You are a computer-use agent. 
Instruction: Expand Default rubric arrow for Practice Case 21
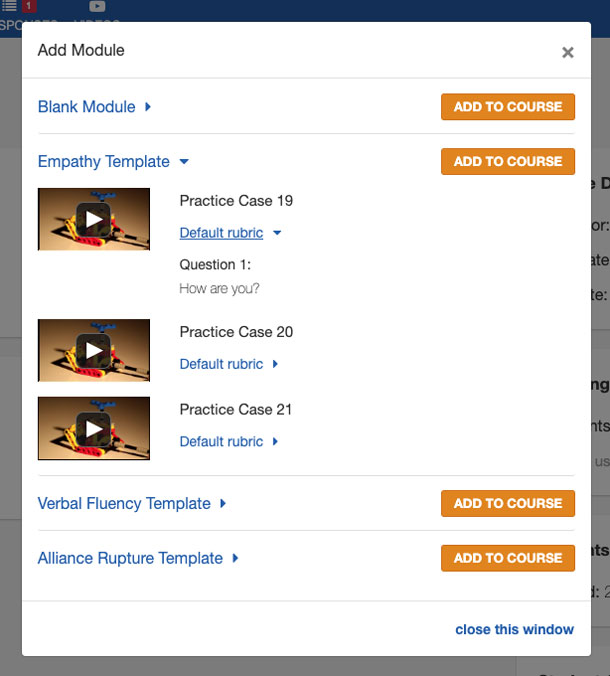[275, 441]
